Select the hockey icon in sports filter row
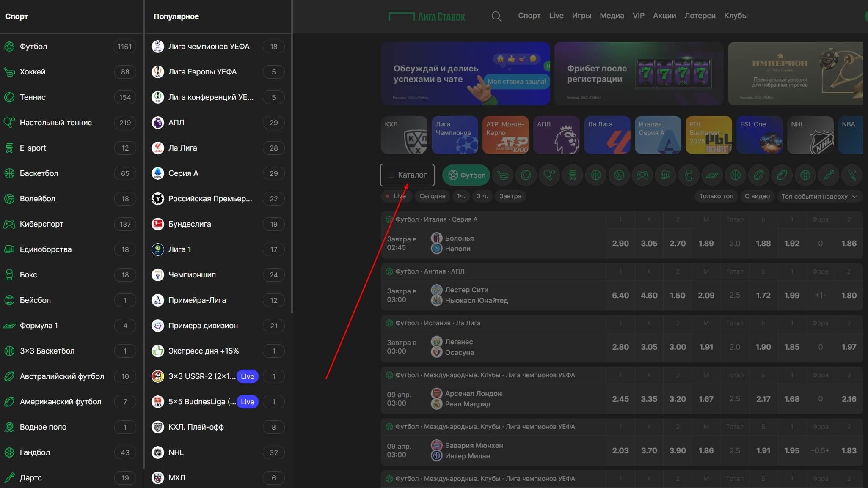This screenshot has height=488, width=868. 503,175
